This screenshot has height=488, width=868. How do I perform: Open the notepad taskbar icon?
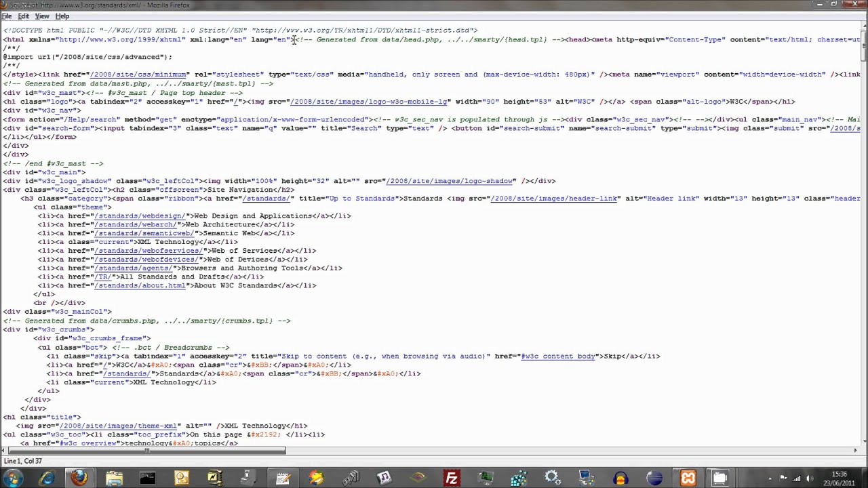point(282,479)
